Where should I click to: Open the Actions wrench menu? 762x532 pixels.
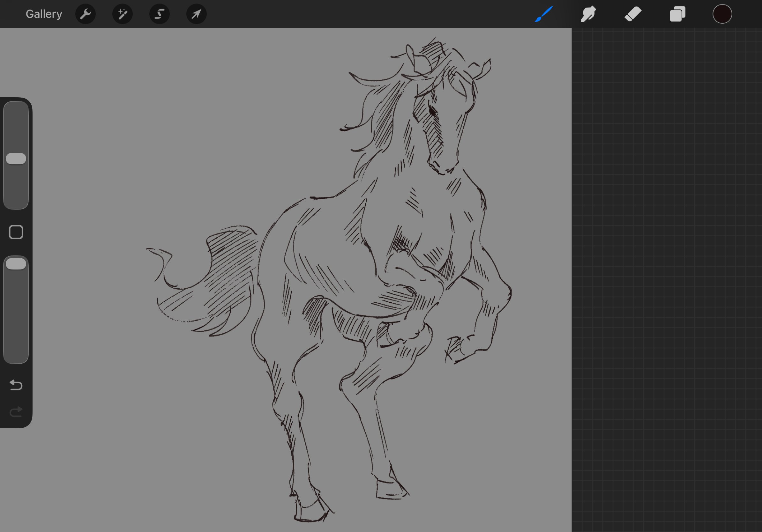(x=85, y=14)
